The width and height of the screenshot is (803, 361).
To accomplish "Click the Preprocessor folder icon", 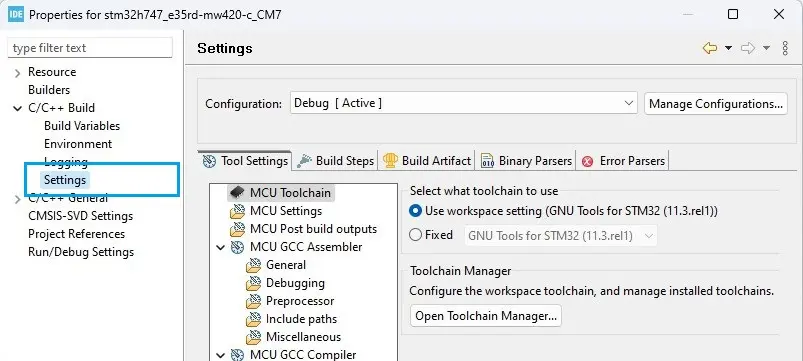I will click(x=253, y=301).
